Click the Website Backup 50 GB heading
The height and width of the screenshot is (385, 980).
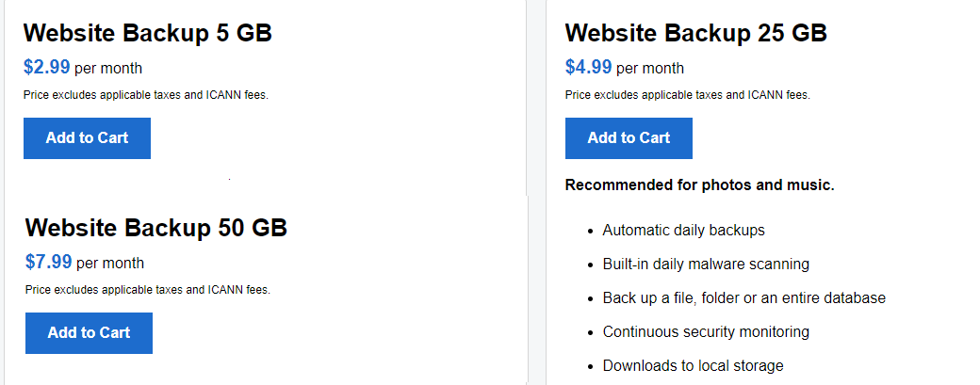[156, 228]
